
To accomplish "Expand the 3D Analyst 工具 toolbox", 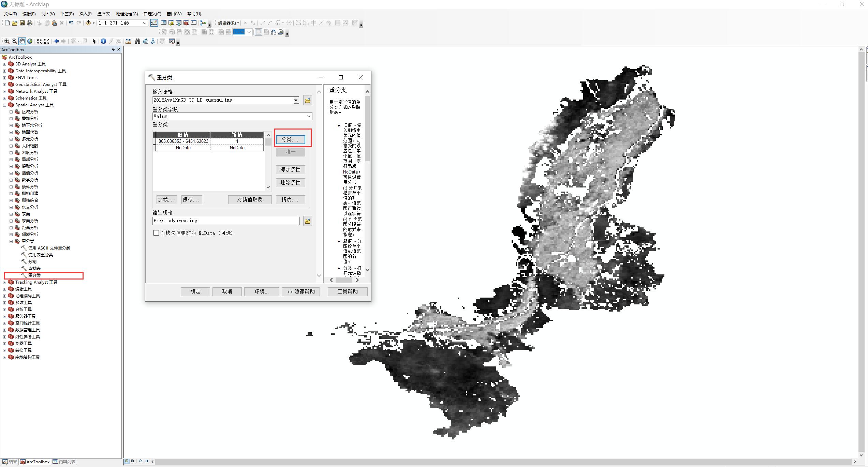I will [4, 64].
